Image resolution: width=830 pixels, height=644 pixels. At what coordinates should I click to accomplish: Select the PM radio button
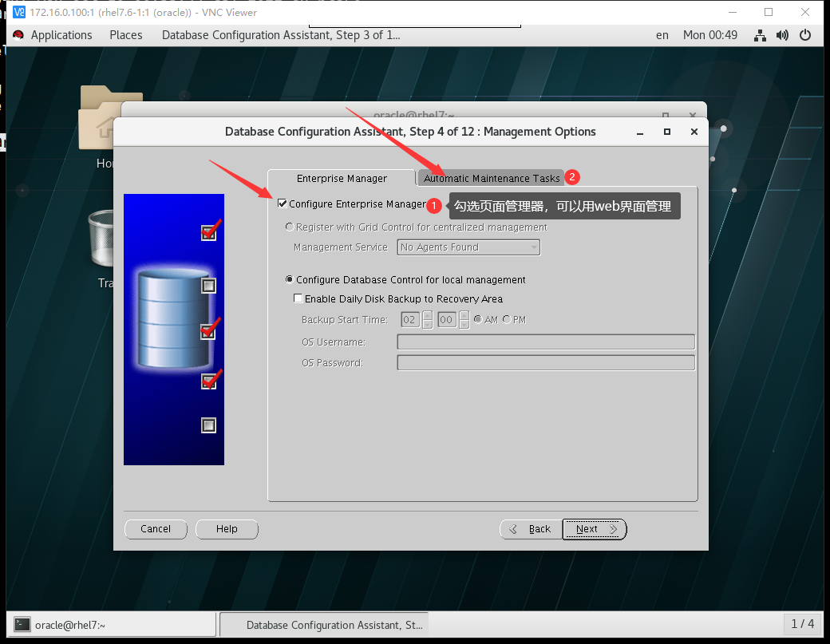507,320
